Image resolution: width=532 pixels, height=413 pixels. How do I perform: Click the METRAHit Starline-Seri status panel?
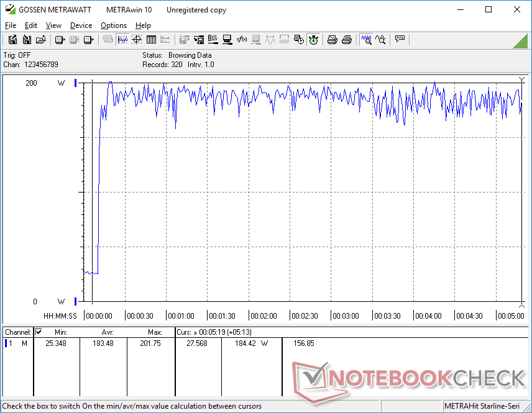tap(482, 406)
